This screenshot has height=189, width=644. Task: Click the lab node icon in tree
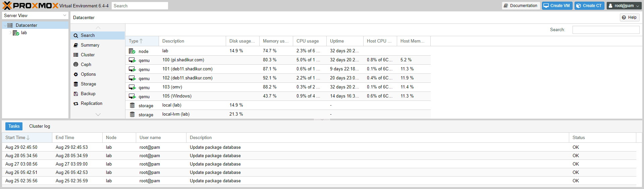pos(16,33)
